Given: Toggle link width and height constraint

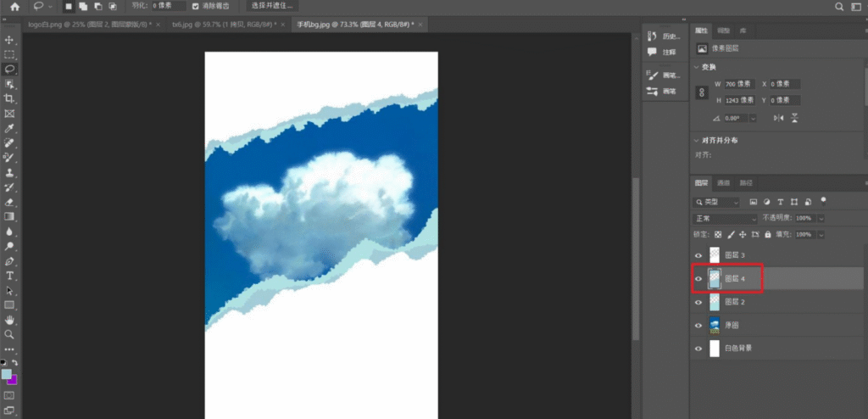Looking at the screenshot, I should point(702,92).
